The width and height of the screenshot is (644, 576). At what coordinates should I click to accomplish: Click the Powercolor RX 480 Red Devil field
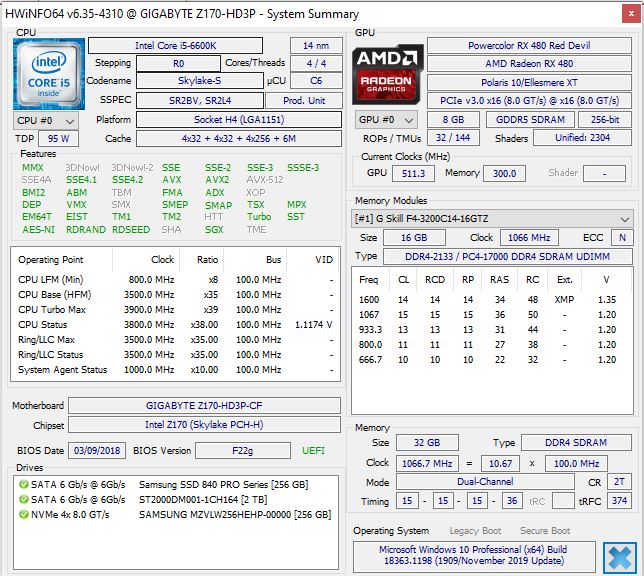tap(529, 46)
